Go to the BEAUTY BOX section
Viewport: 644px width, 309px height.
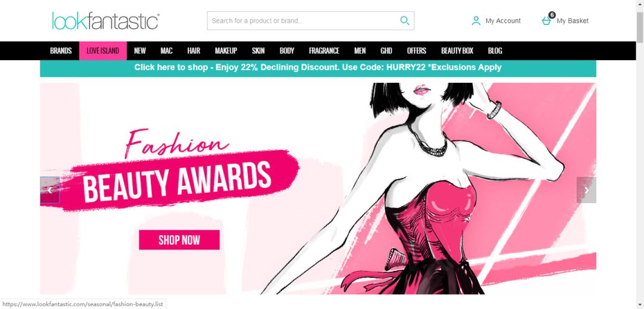point(457,51)
